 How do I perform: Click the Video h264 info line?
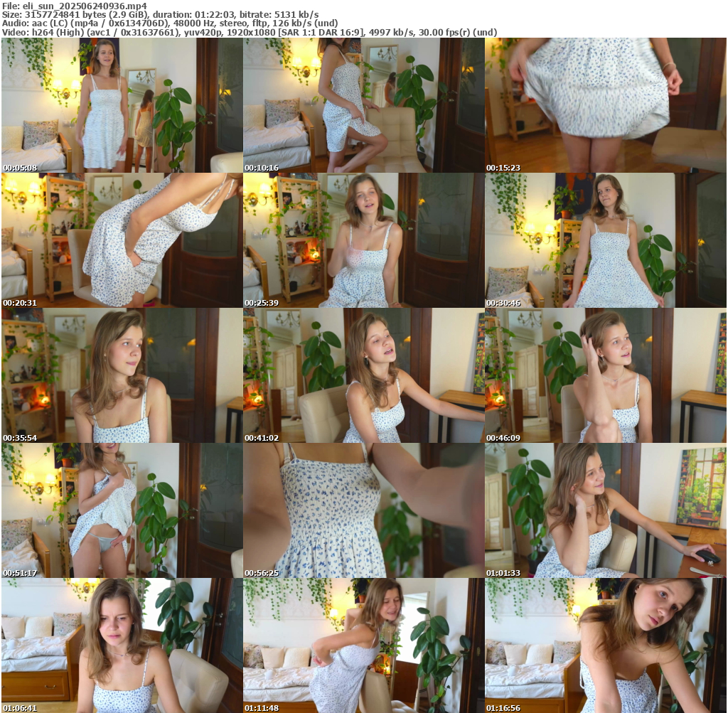(x=249, y=32)
